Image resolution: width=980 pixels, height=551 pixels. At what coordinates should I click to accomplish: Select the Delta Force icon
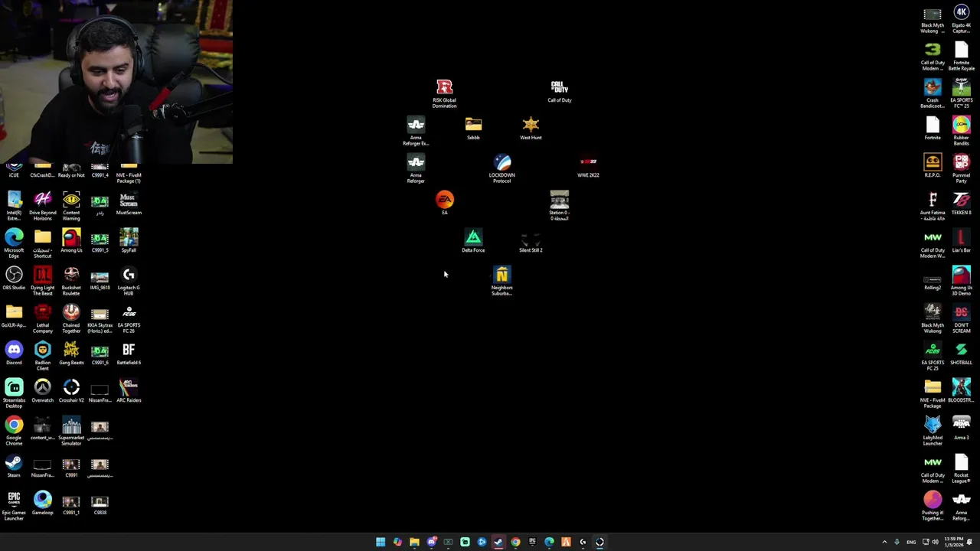click(473, 241)
